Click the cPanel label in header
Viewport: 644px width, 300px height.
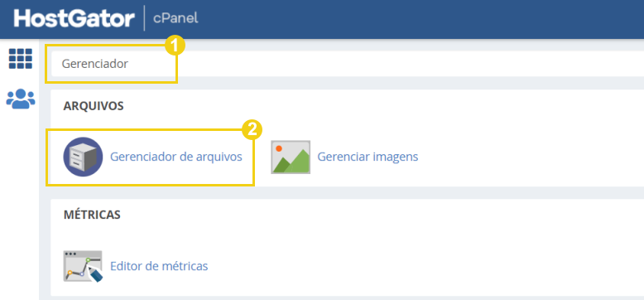(175, 18)
